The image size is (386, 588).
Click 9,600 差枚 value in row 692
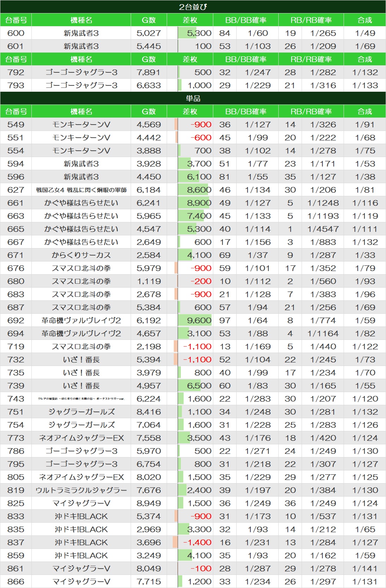pos(199,320)
